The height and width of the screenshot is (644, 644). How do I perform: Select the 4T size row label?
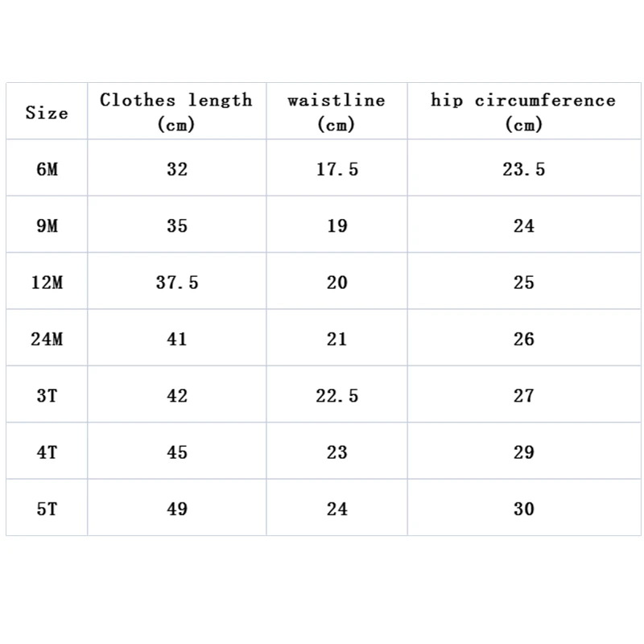click(47, 452)
